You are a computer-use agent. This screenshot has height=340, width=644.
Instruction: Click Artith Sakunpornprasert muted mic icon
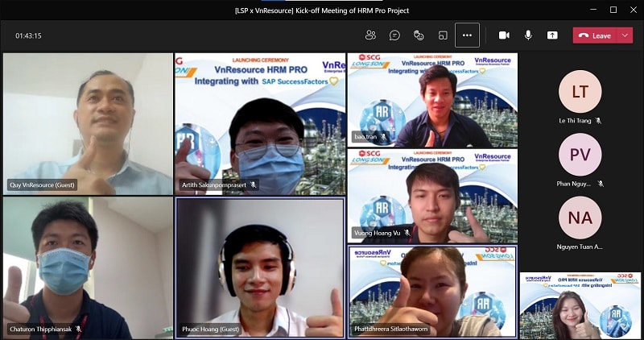coord(254,185)
